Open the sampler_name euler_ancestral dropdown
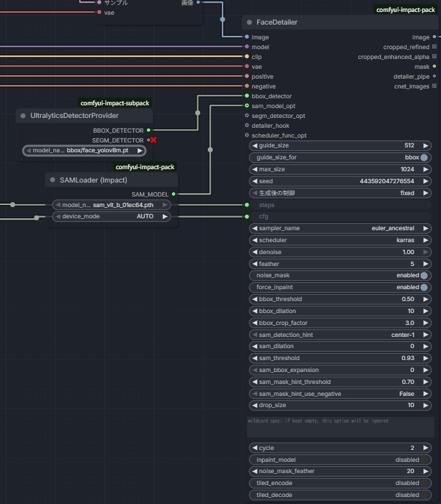 pyautogui.click(x=341, y=229)
